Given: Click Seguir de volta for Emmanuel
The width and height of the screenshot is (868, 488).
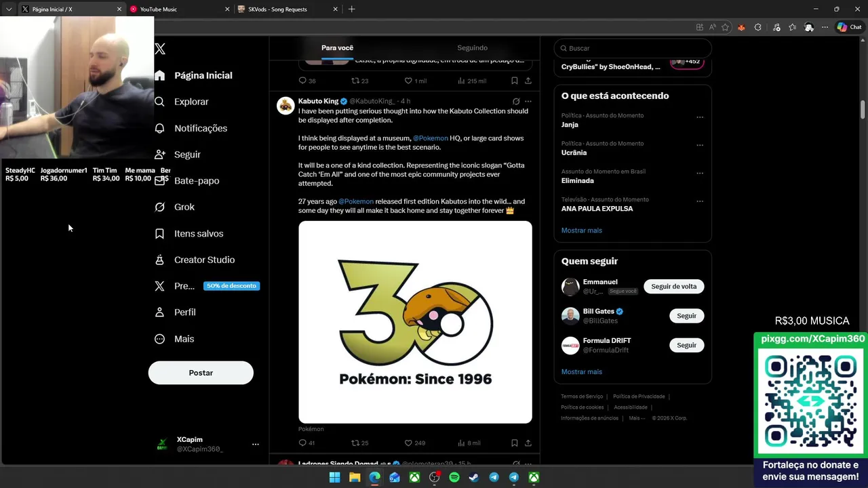Looking at the screenshot, I should pyautogui.click(x=673, y=287).
